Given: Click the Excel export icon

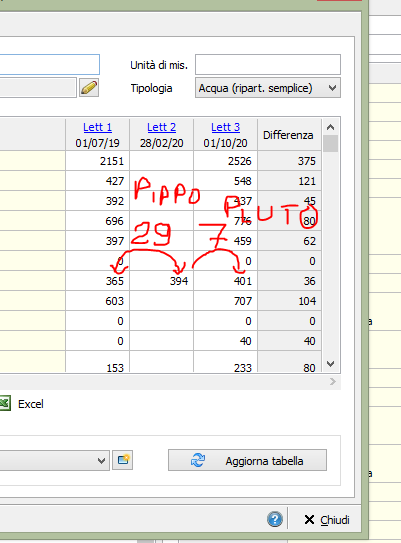Looking at the screenshot, I should [5, 403].
